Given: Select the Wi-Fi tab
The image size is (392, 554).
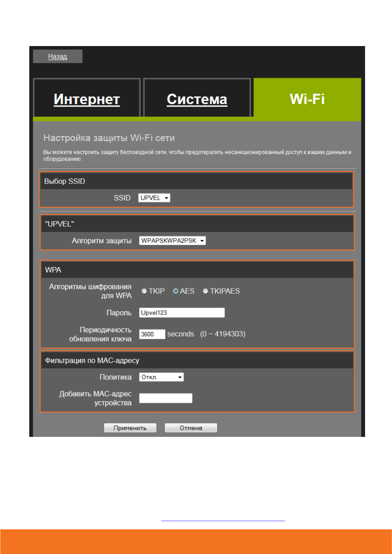Looking at the screenshot, I should (307, 99).
